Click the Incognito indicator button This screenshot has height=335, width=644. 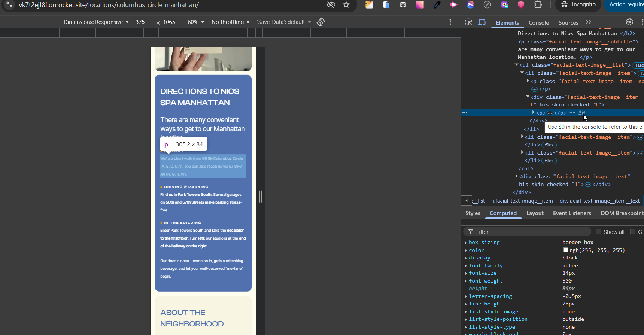(578, 5)
